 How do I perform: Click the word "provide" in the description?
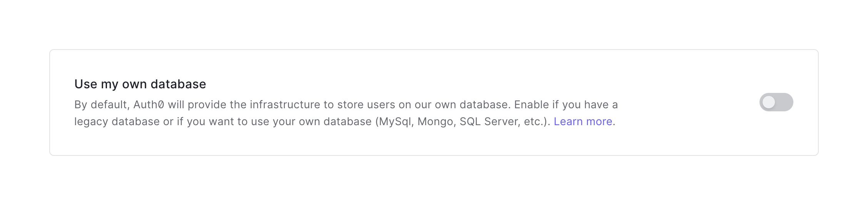(207, 105)
